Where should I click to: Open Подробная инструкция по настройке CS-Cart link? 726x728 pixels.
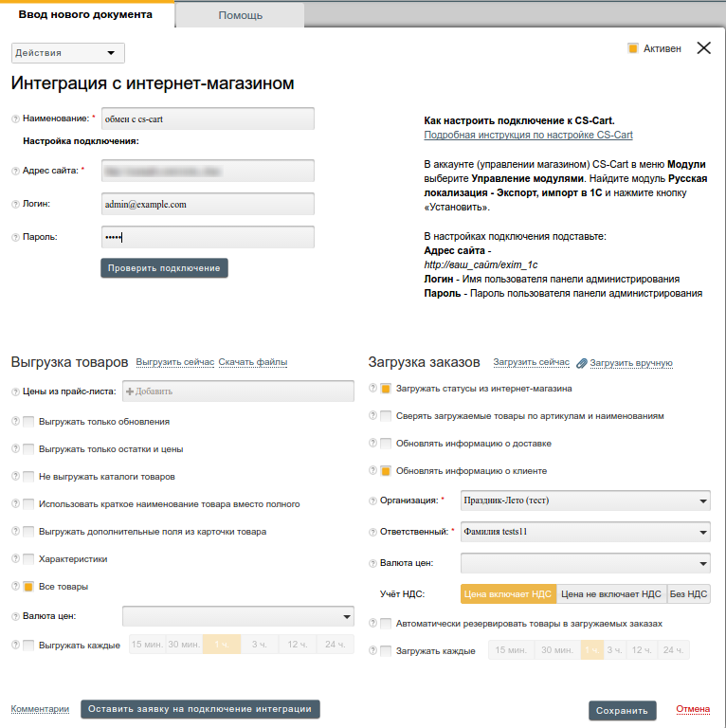[528, 136]
